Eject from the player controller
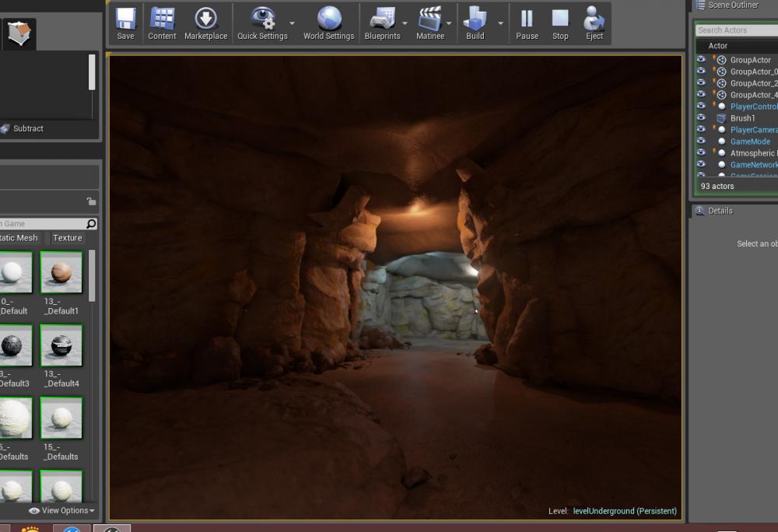Screen dimensions: 778x532 click(x=594, y=23)
